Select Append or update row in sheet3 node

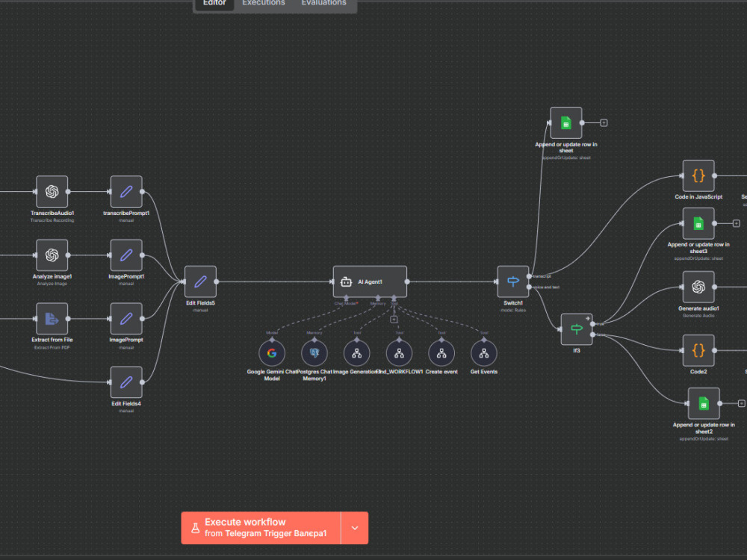tap(698, 223)
